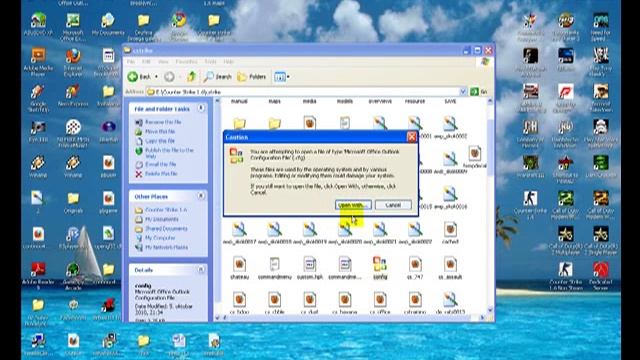Screen dimensions: 640x360
Task: Click Delete this file link
Action: 161,173
